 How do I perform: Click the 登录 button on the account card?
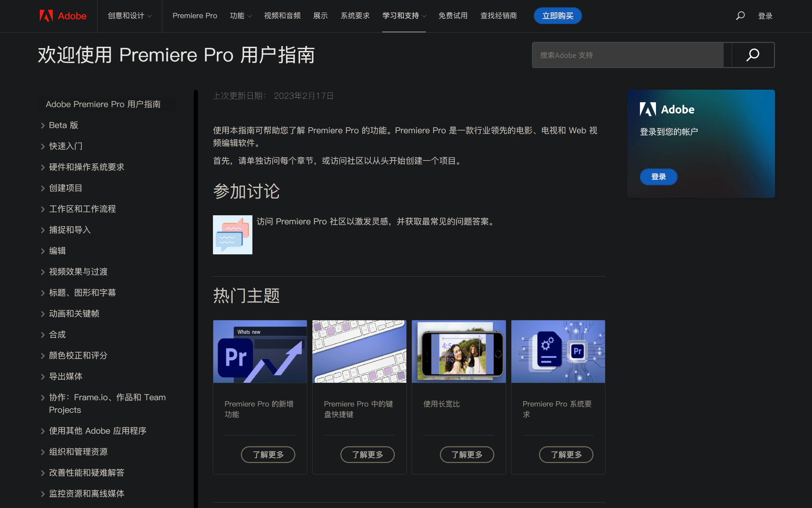658,177
